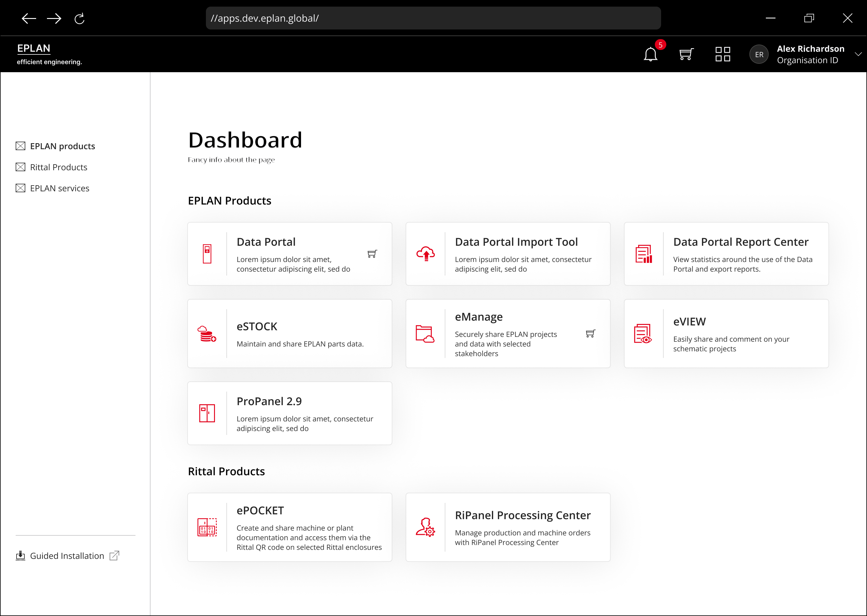This screenshot has height=616, width=867.
Task: Open the browser address bar
Action: (433, 18)
